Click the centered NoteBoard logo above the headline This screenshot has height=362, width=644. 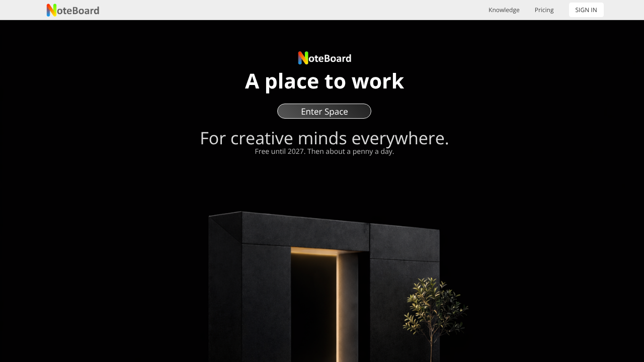click(x=325, y=58)
